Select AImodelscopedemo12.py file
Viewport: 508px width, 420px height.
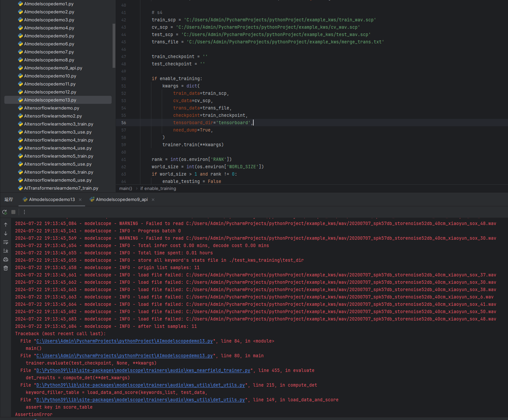(x=50, y=92)
